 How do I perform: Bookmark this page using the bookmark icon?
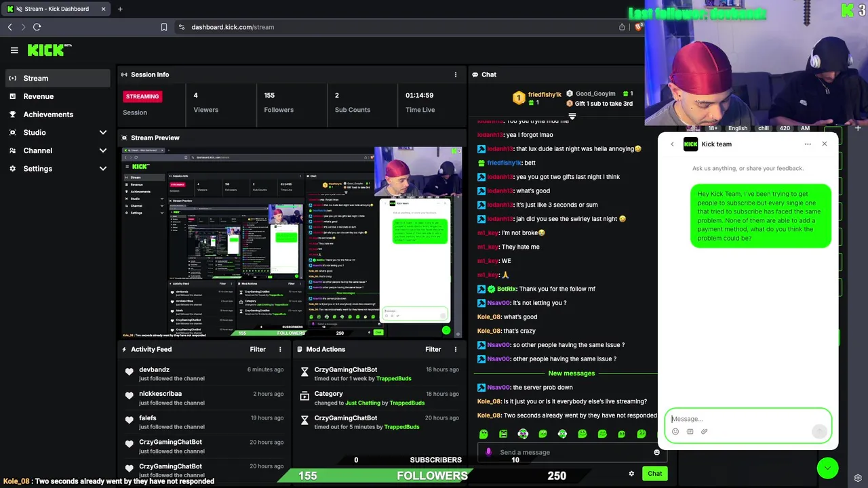click(x=164, y=27)
